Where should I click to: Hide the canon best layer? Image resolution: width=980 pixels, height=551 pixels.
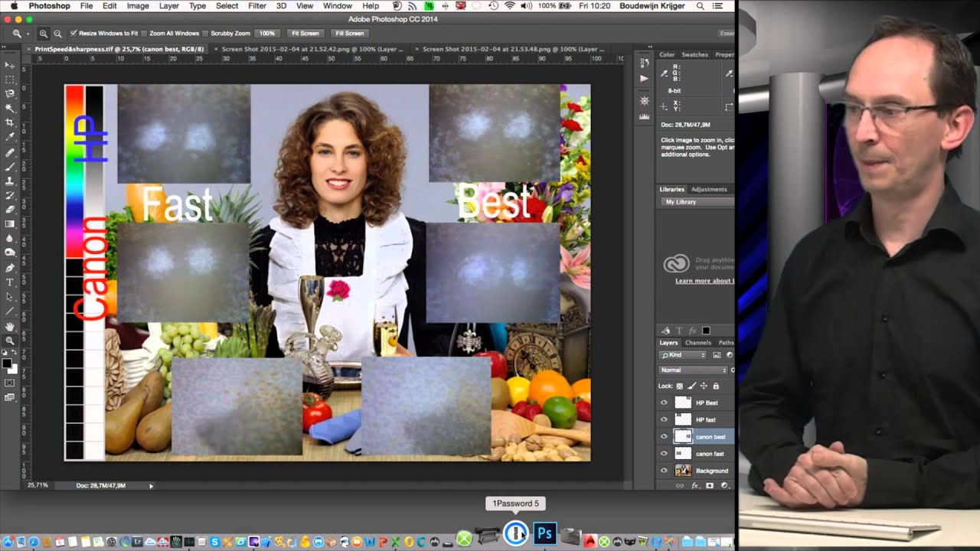point(664,436)
